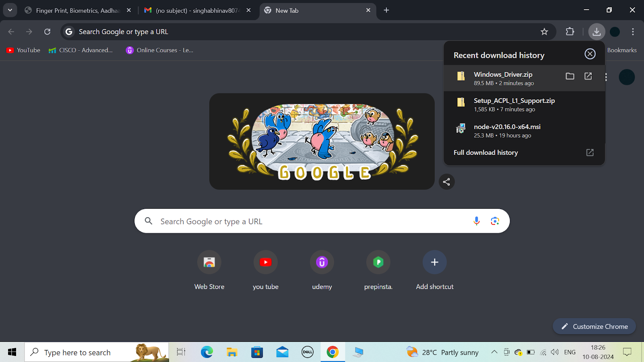
Task: Close the Recent download history popup
Action: [x=590, y=54]
